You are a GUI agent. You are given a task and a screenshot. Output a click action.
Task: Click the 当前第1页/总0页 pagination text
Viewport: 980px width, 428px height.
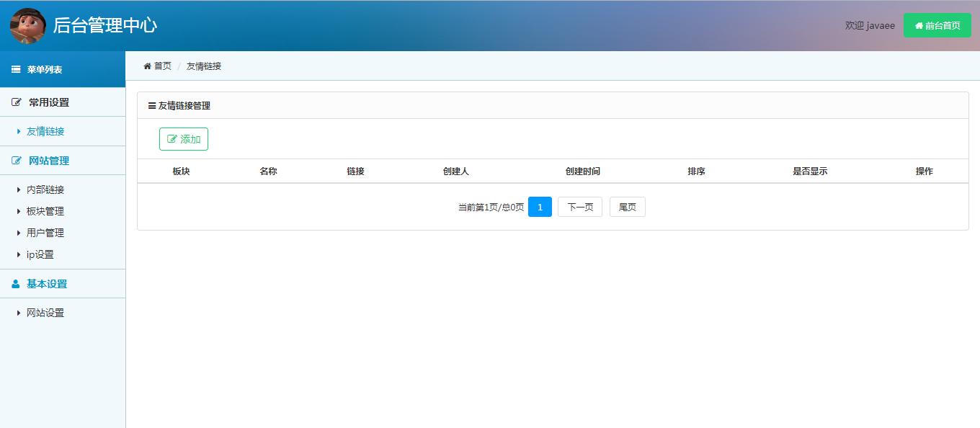[x=491, y=208]
